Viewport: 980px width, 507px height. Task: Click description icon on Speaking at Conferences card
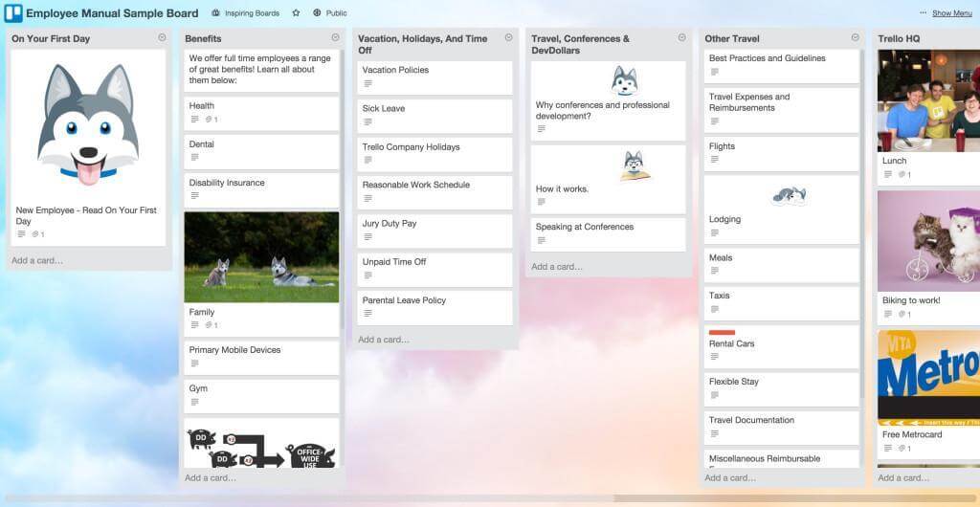coord(542,240)
